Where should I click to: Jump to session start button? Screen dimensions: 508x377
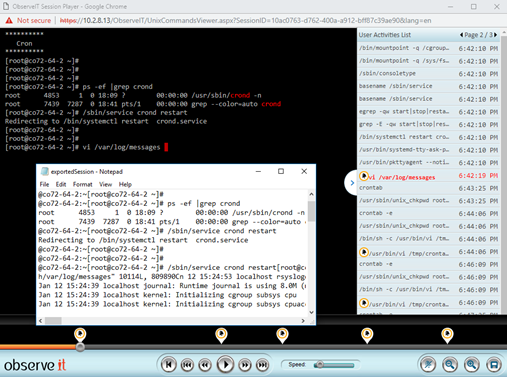(x=169, y=365)
